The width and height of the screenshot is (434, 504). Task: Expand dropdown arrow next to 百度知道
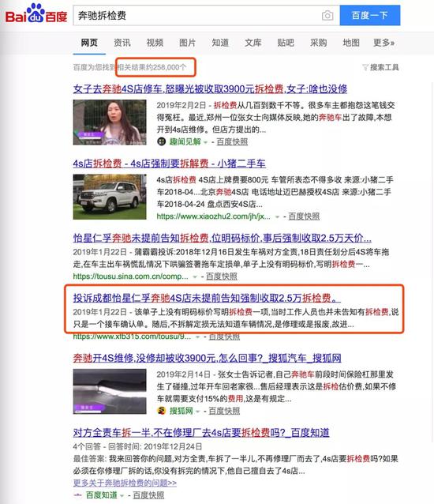click(x=122, y=495)
